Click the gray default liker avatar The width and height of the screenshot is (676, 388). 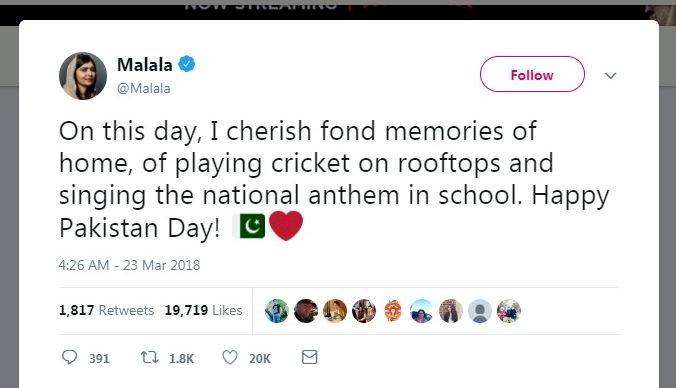480,311
